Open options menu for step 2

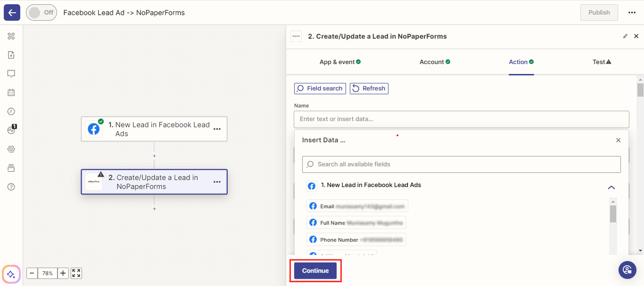point(217,182)
